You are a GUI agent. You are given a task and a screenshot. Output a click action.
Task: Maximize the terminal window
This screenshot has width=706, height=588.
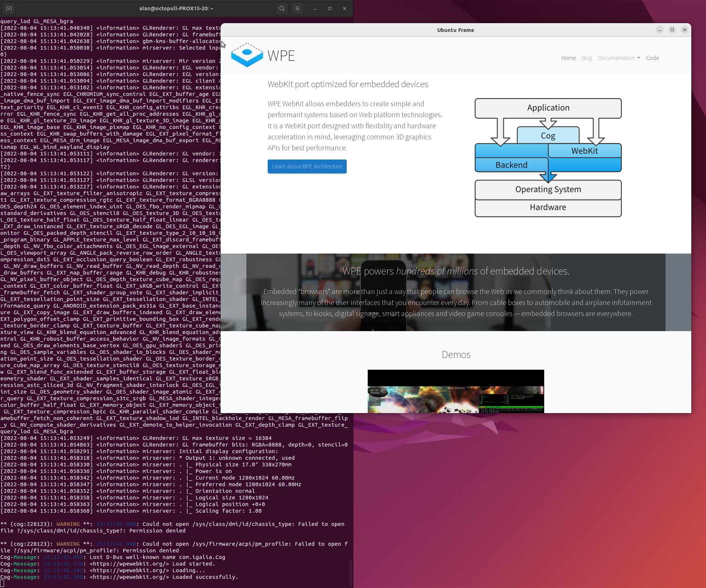pos(330,8)
